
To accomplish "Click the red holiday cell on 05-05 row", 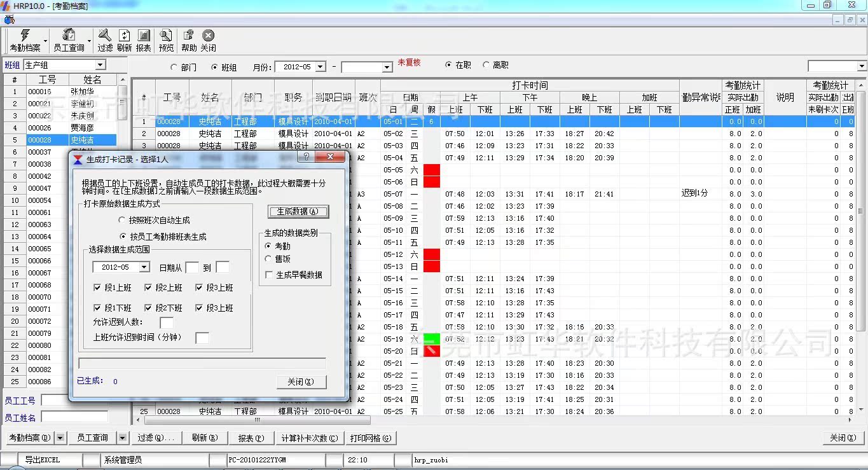I will [x=432, y=170].
